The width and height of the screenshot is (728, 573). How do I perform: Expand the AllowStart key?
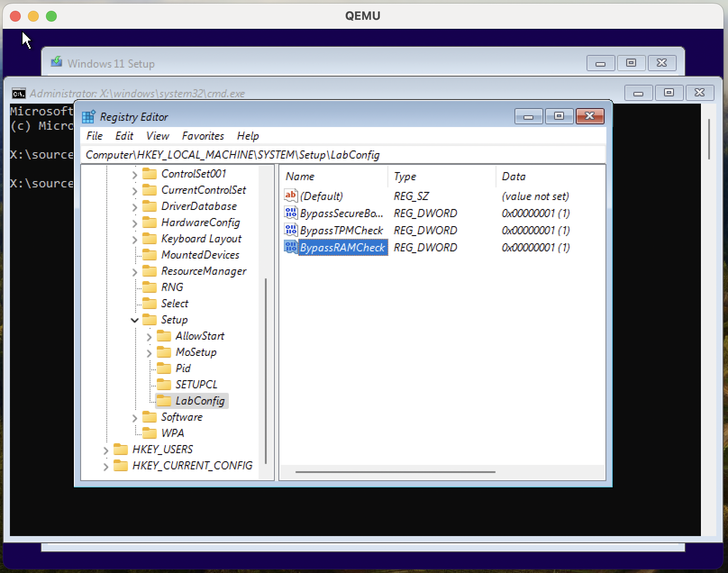pyautogui.click(x=149, y=337)
